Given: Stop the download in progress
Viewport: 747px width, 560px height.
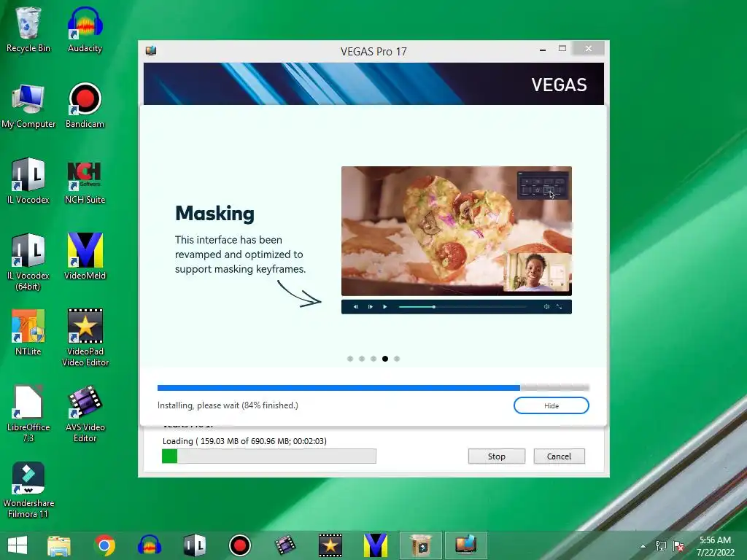Looking at the screenshot, I should [x=496, y=456].
